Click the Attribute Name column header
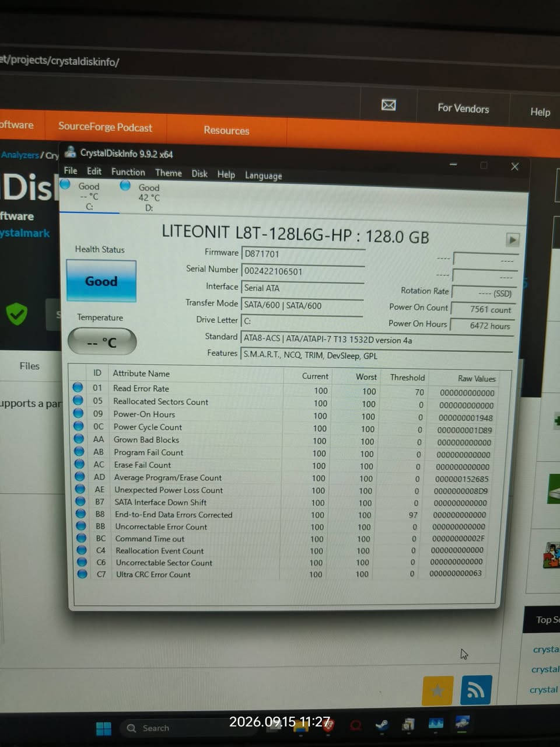The width and height of the screenshot is (560, 747). (141, 373)
